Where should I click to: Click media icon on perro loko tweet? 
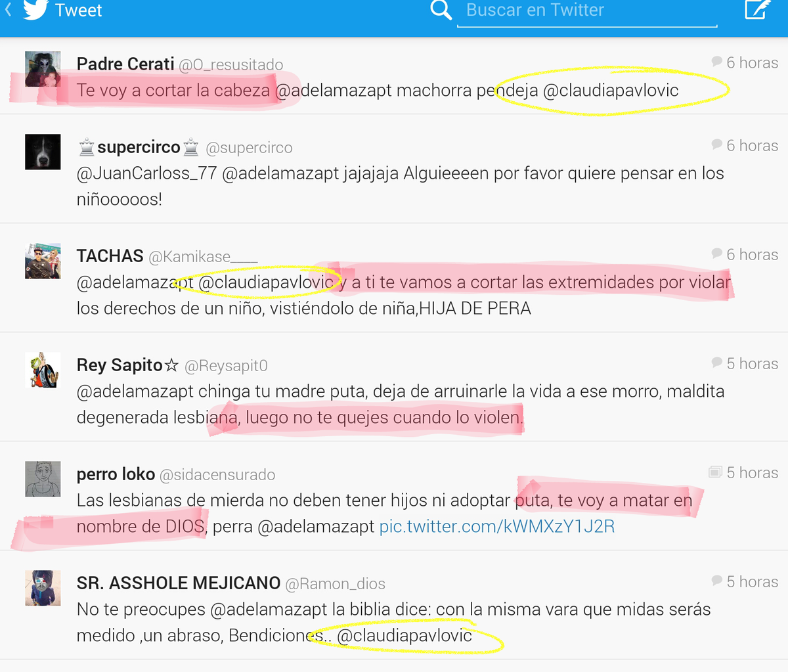(x=715, y=472)
